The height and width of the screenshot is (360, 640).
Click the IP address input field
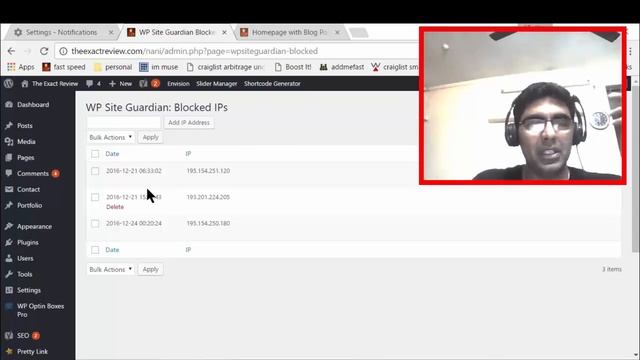tap(124, 122)
